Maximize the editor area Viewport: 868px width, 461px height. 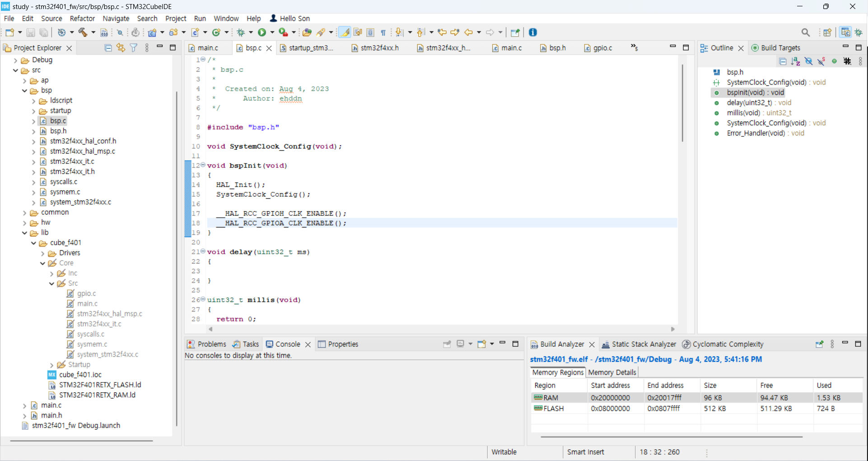[686, 47]
